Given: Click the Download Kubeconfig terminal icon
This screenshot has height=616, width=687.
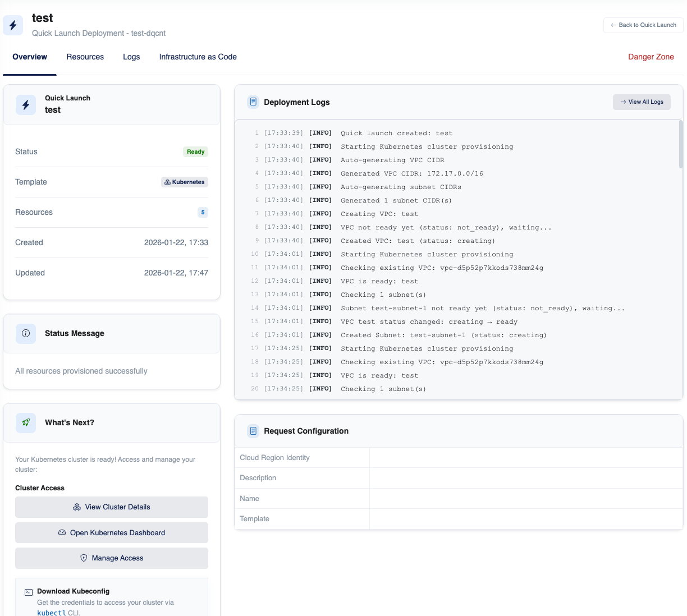Looking at the screenshot, I should [x=29, y=592].
